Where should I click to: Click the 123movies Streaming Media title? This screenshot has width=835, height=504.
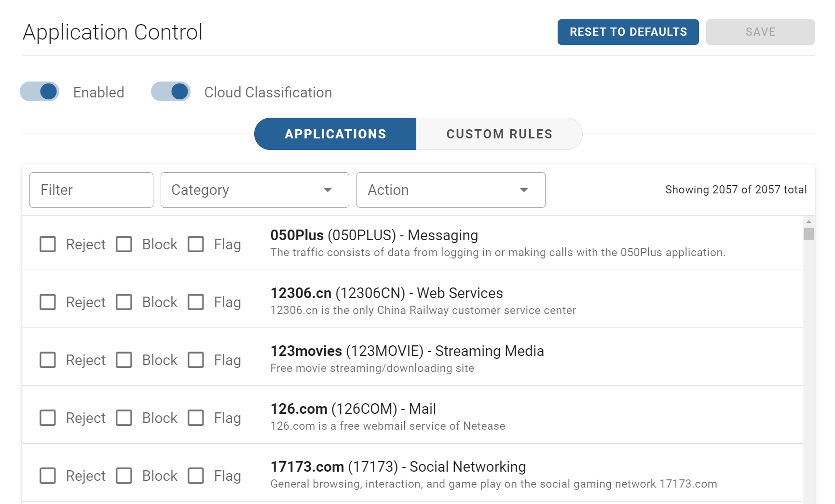pos(407,351)
